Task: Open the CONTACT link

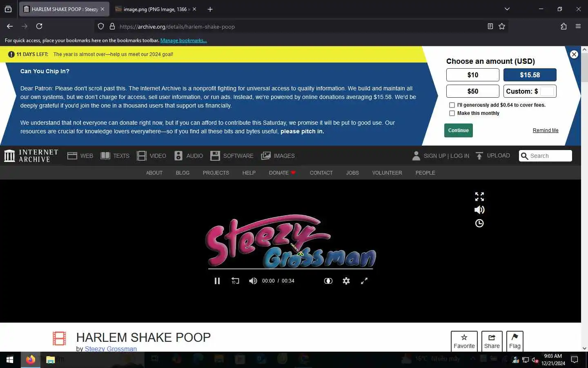Action: click(321, 173)
